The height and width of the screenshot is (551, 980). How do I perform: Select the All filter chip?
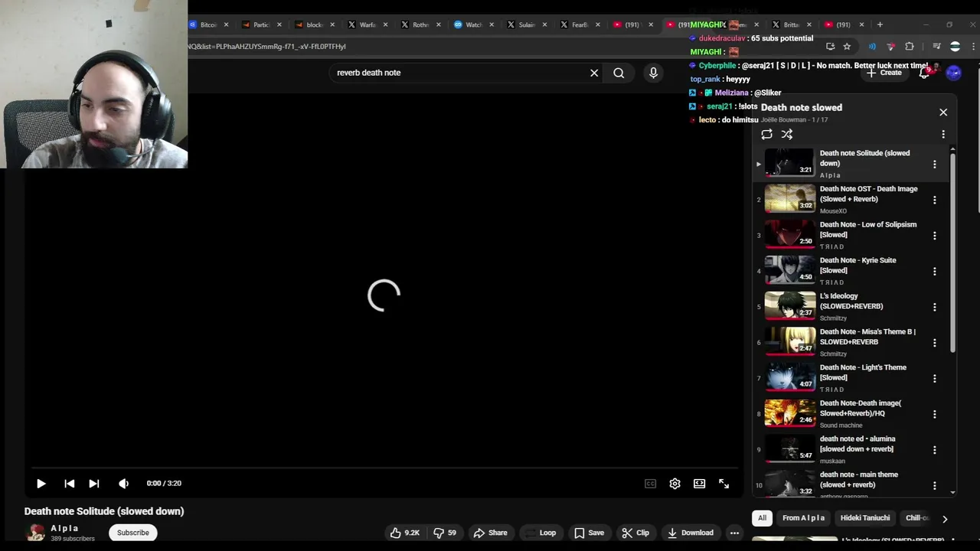pos(762,518)
